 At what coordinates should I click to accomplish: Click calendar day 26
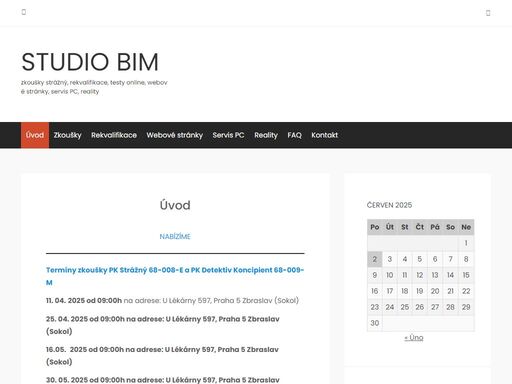(420, 307)
